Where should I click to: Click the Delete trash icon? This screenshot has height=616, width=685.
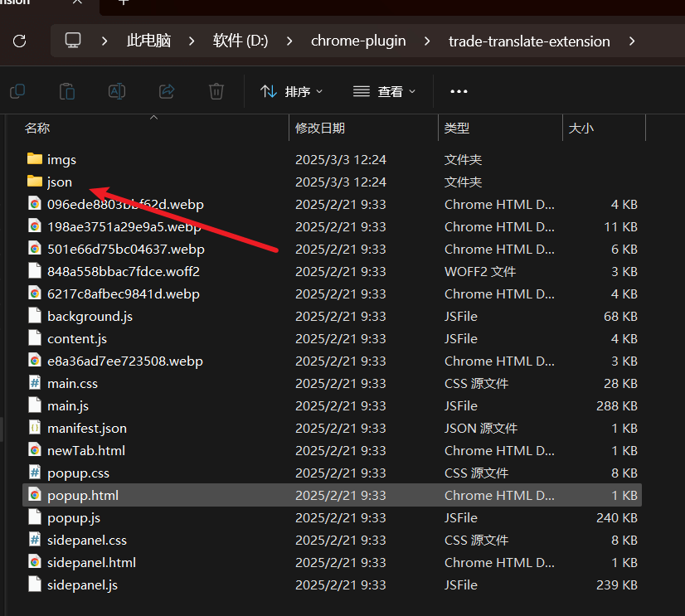pyautogui.click(x=216, y=91)
